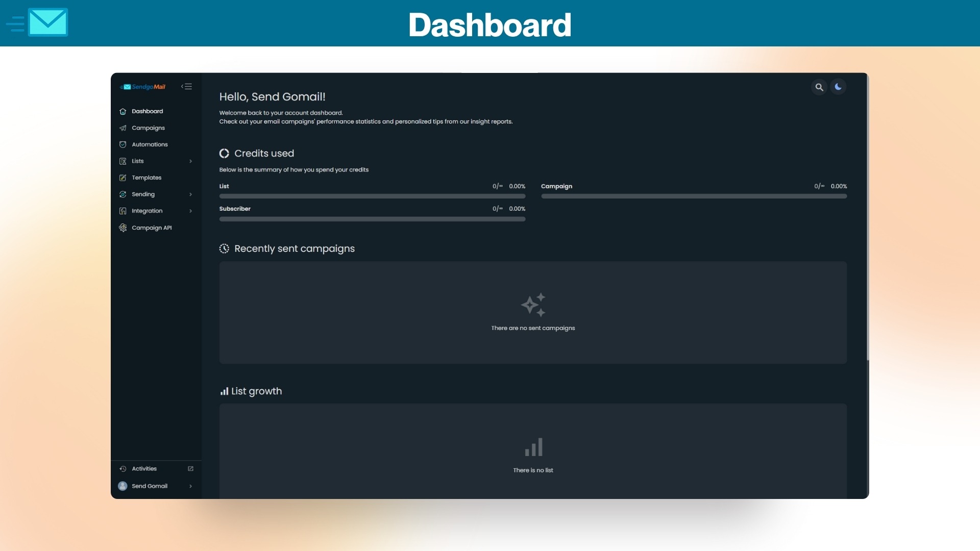Click the search magnifier icon
Viewport: 980px width, 551px height.
[819, 87]
